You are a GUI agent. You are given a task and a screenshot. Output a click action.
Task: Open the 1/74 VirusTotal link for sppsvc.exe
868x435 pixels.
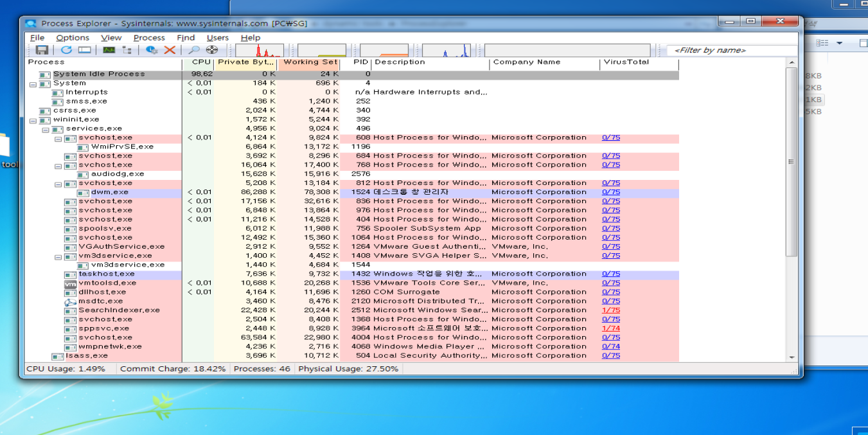coord(611,328)
